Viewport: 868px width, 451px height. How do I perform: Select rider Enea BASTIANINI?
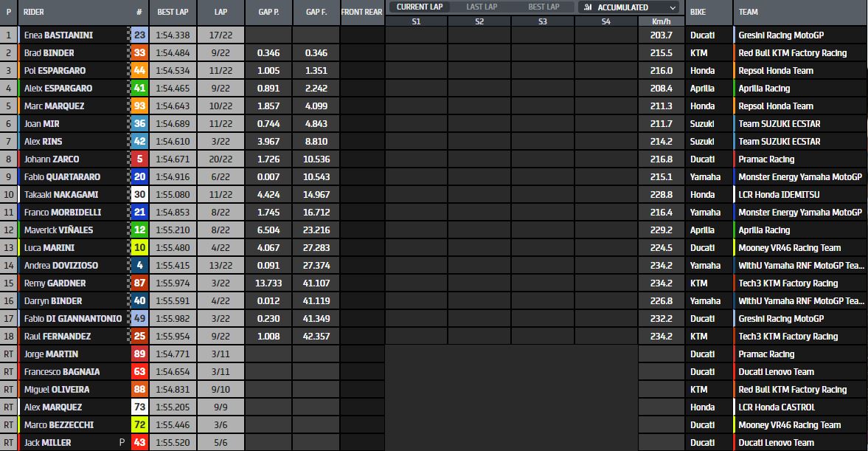point(59,35)
